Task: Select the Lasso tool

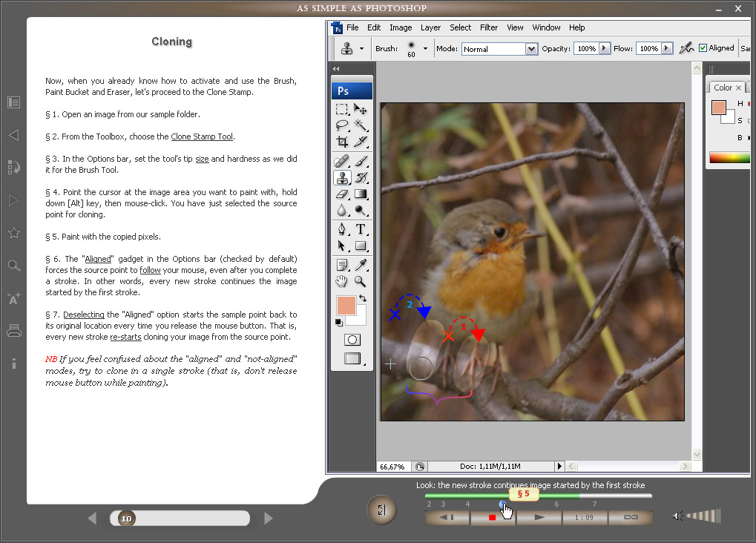Action: click(x=342, y=125)
